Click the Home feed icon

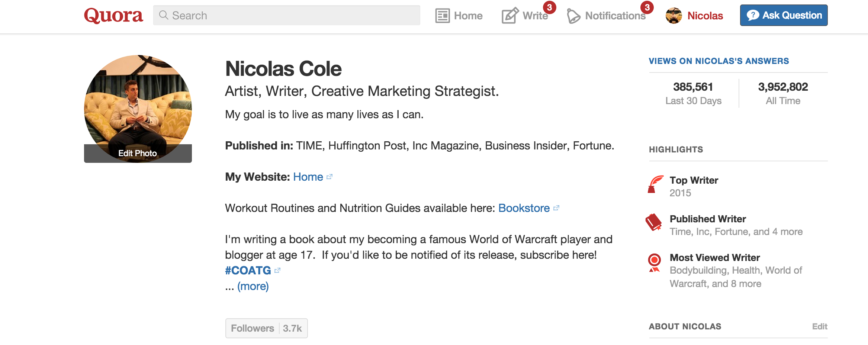[x=443, y=16]
